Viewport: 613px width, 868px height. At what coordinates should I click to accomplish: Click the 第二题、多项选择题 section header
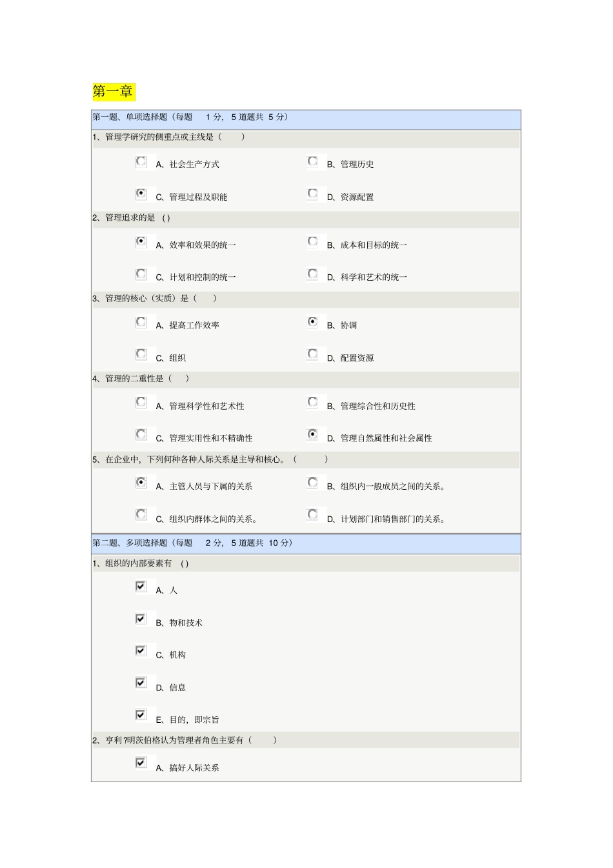(x=306, y=543)
